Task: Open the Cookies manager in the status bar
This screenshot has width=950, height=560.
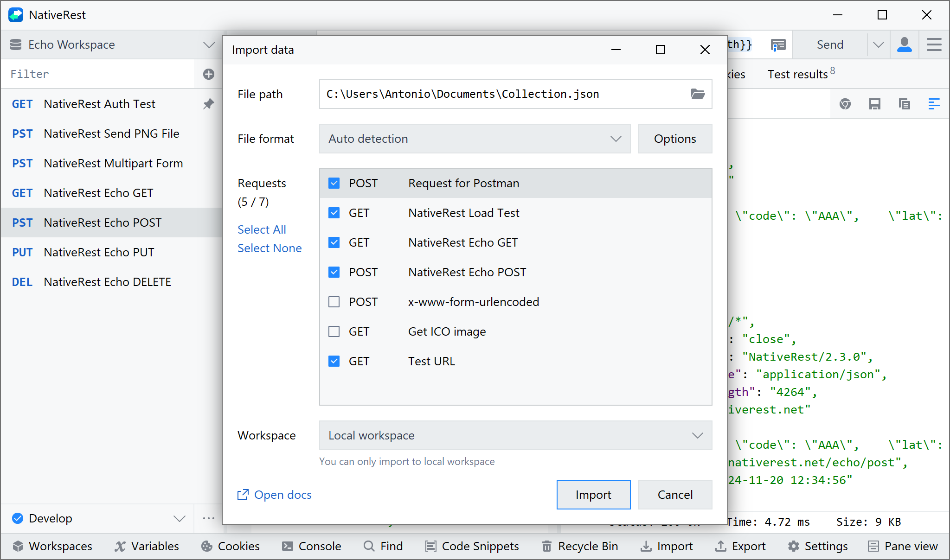Action: (230, 546)
